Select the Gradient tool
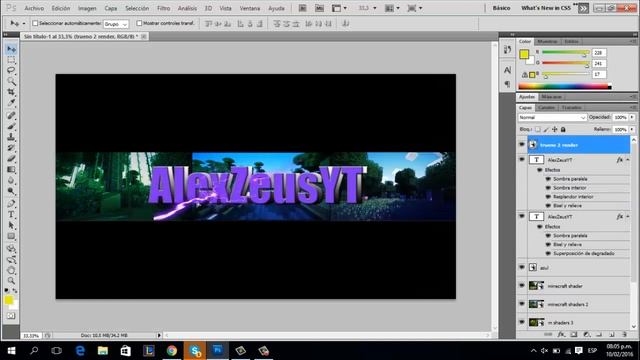The width and height of the screenshot is (640, 360). pyautogui.click(x=11, y=169)
